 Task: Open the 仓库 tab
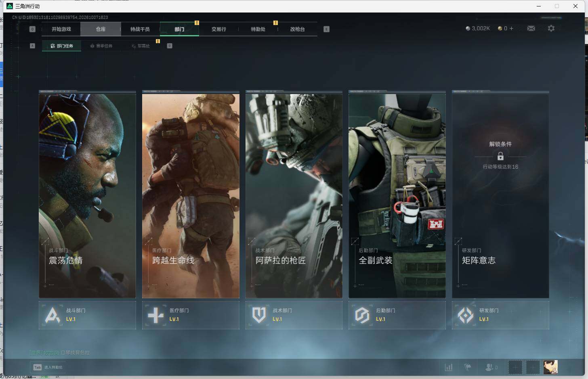point(101,29)
